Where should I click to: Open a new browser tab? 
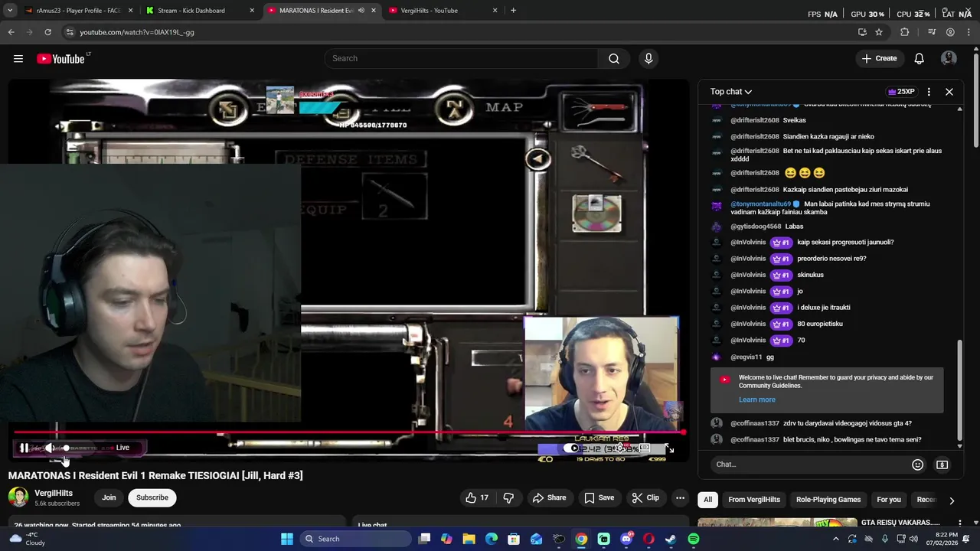click(513, 11)
